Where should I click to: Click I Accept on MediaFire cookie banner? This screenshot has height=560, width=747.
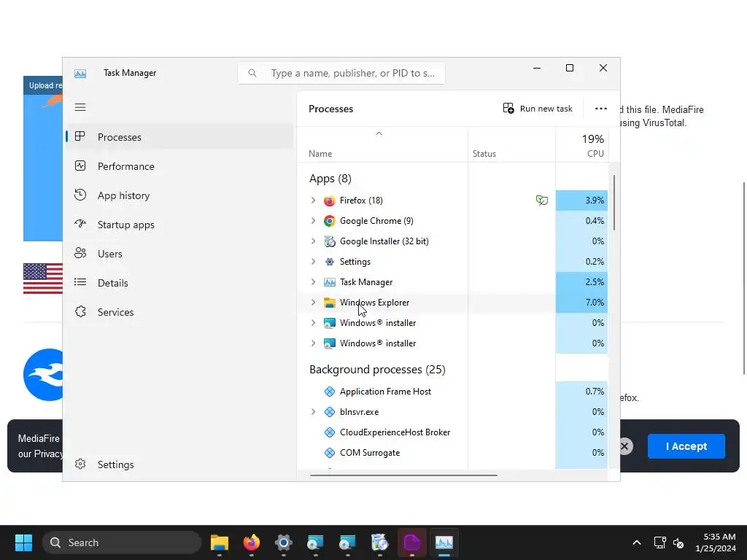click(x=686, y=446)
